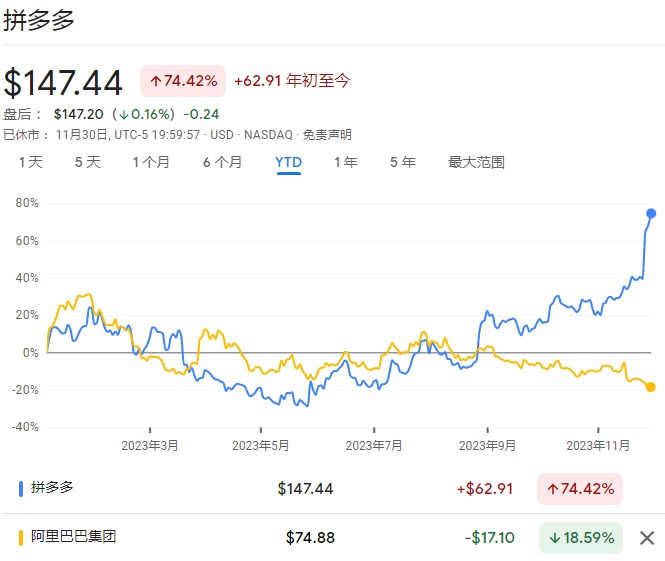Select the 5天 time range tab
665x561 pixels.
coord(88,162)
